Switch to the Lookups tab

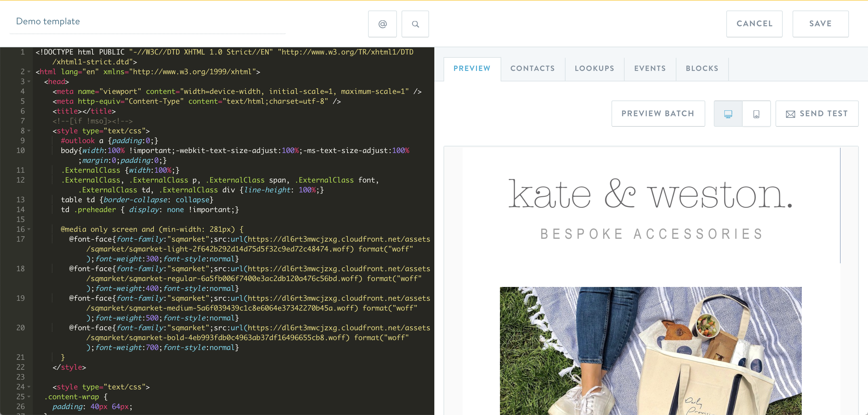(594, 68)
